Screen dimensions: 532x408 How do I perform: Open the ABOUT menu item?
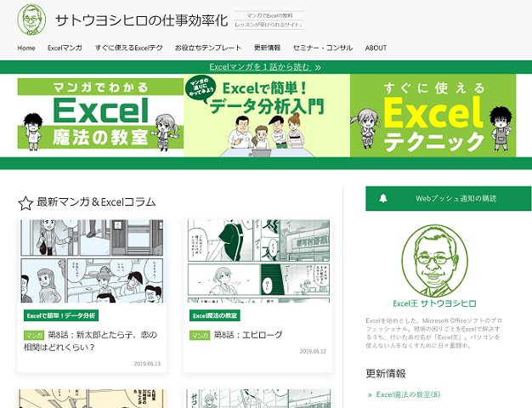coord(376,48)
